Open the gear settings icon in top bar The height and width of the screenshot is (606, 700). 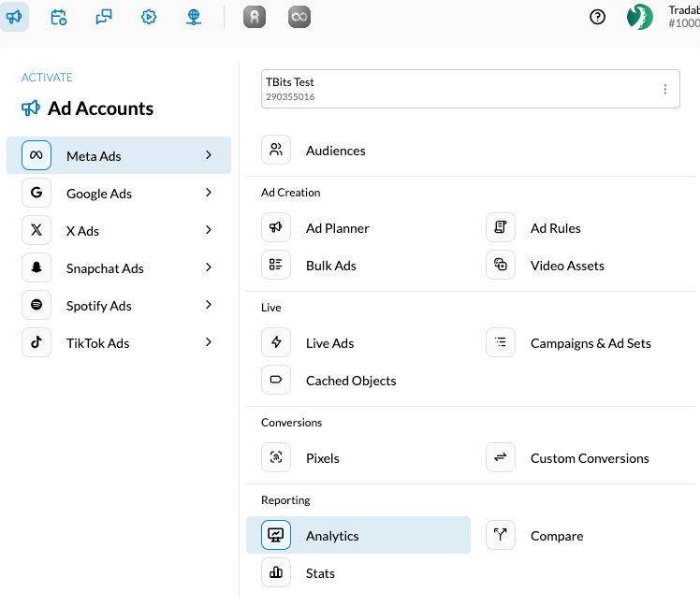pyautogui.click(x=149, y=17)
